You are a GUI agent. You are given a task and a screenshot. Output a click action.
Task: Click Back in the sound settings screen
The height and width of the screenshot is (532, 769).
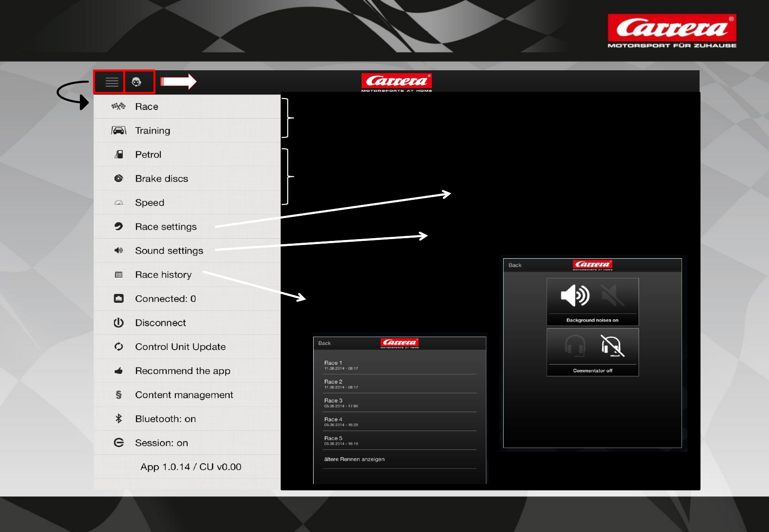click(x=515, y=265)
